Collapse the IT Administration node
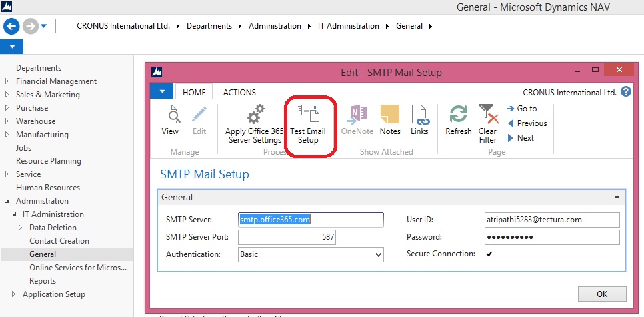The image size is (644, 317). point(14,214)
